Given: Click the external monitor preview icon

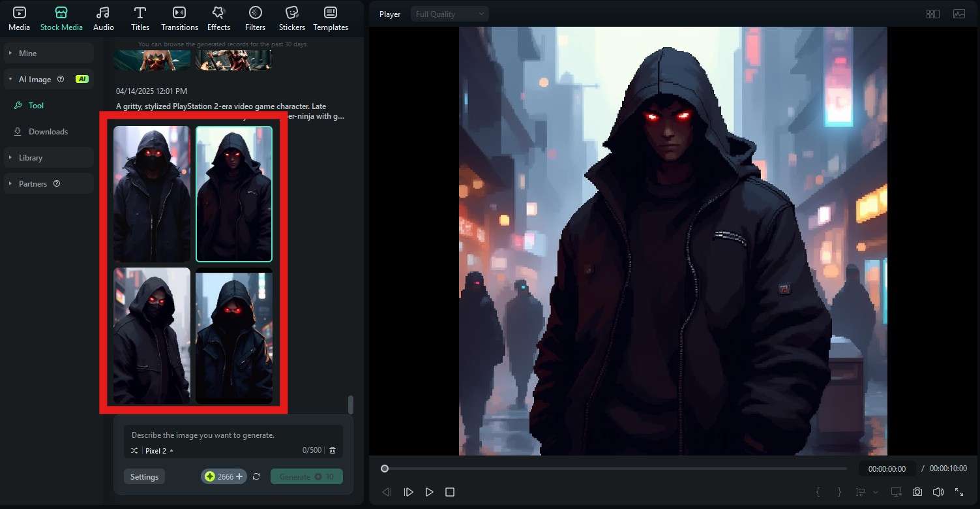Looking at the screenshot, I should coord(896,492).
